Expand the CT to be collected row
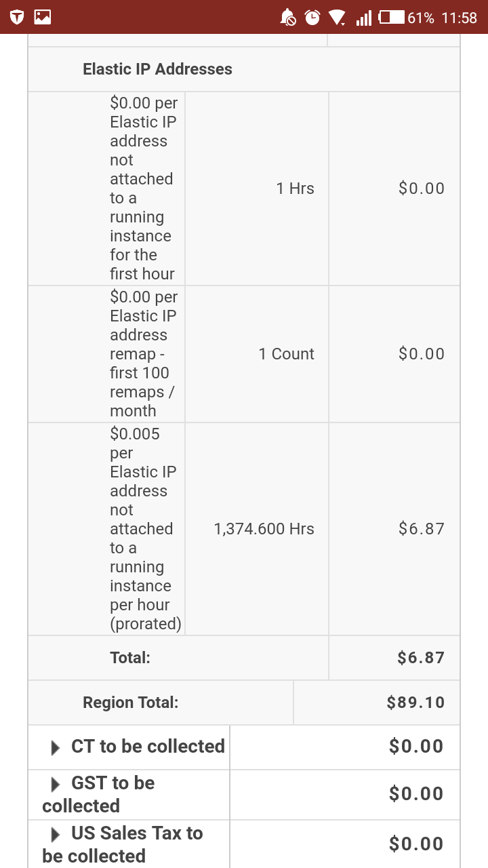488x868 pixels. tap(56, 748)
